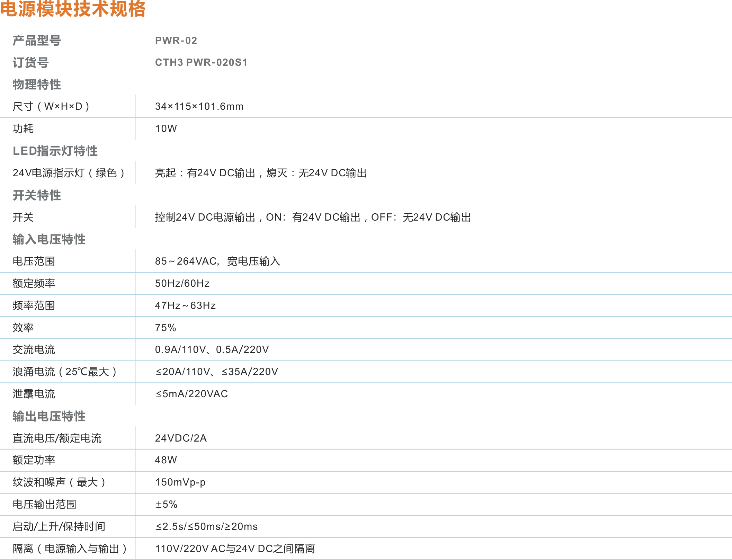Click the 效率 value 75%

click(x=166, y=328)
